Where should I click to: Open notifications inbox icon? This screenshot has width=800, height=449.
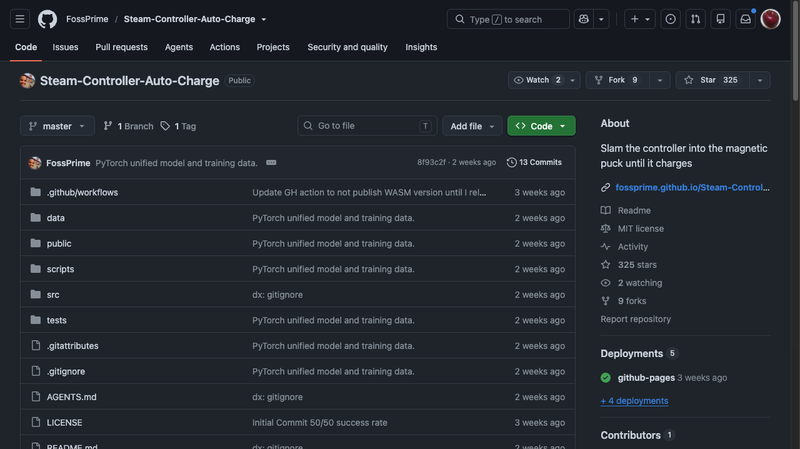tap(745, 19)
